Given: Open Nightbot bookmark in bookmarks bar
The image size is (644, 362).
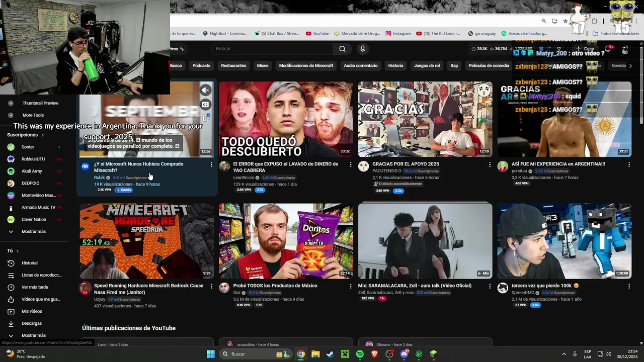Looking at the screenshot, I should 224,34.
